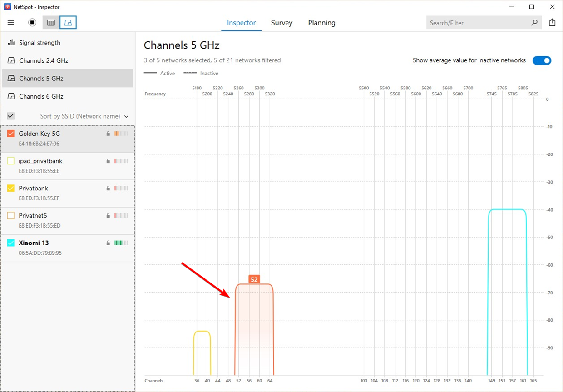The image size is (563, 392).
Task: Switch to the Survey tab
Action: (x=281, y=22)
